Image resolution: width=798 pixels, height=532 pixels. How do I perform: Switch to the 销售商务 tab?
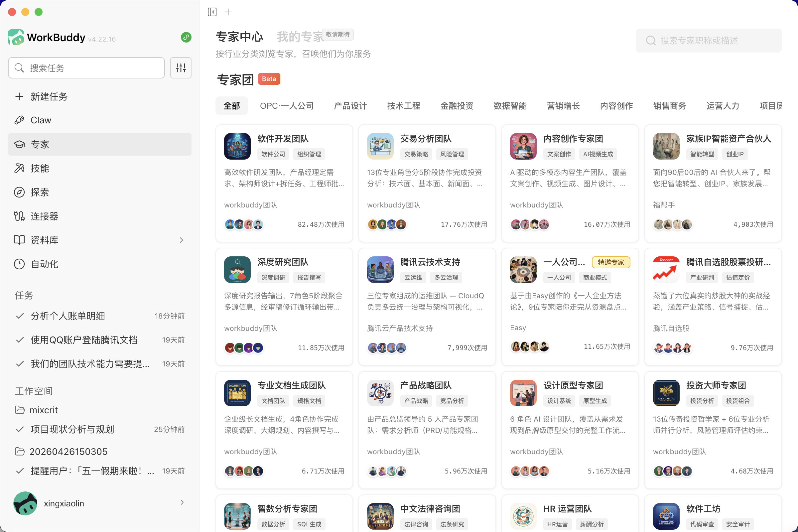point(670,106)
